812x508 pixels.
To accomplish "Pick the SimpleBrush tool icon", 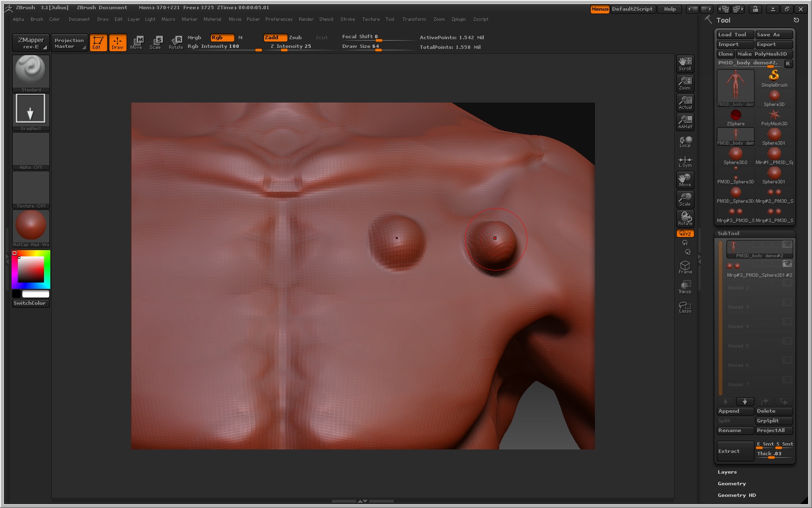I will 774,77.
